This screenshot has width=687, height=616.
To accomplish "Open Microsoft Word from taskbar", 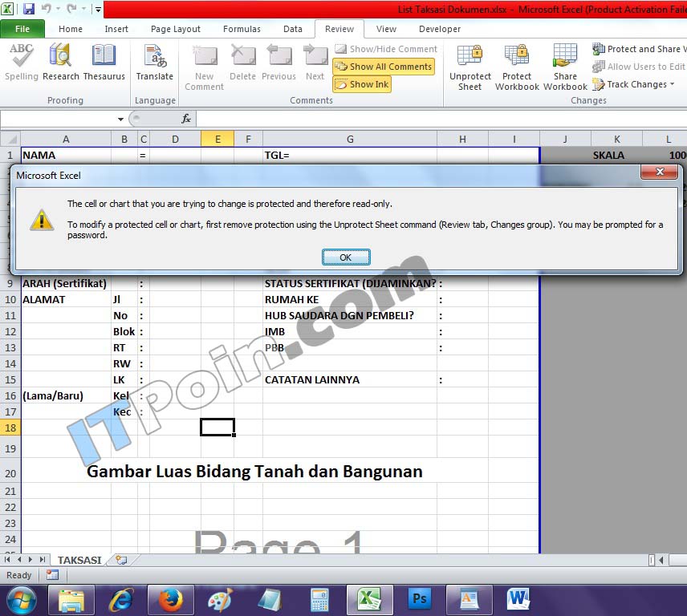I will 518,600.
